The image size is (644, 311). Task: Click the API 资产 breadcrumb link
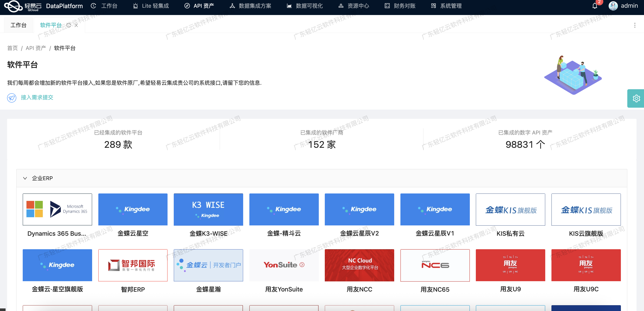click(36, 48)
